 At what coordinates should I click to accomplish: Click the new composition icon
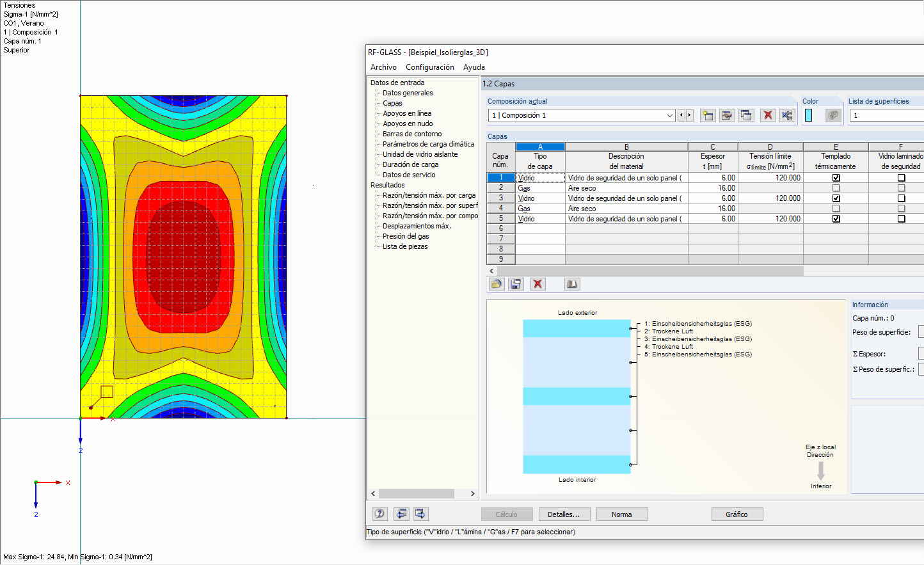point(708,115)
